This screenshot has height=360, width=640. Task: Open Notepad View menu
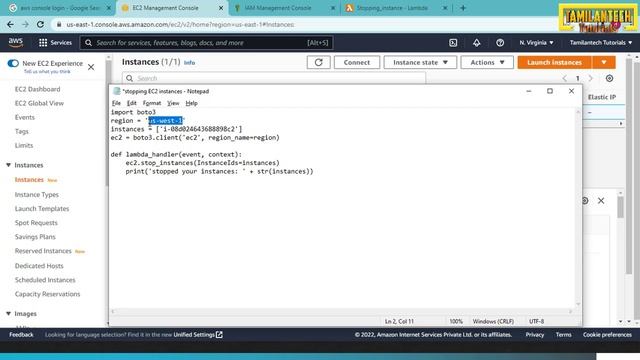[x=173, y=103]
